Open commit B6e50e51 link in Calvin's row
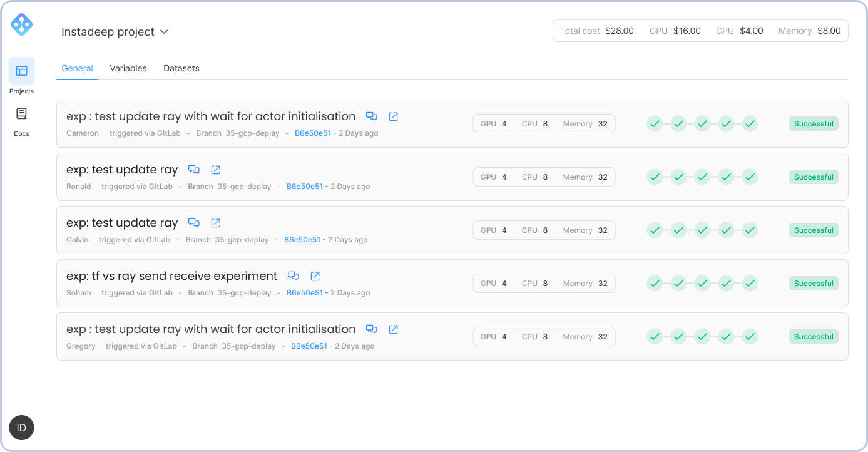 pos(302,240)
